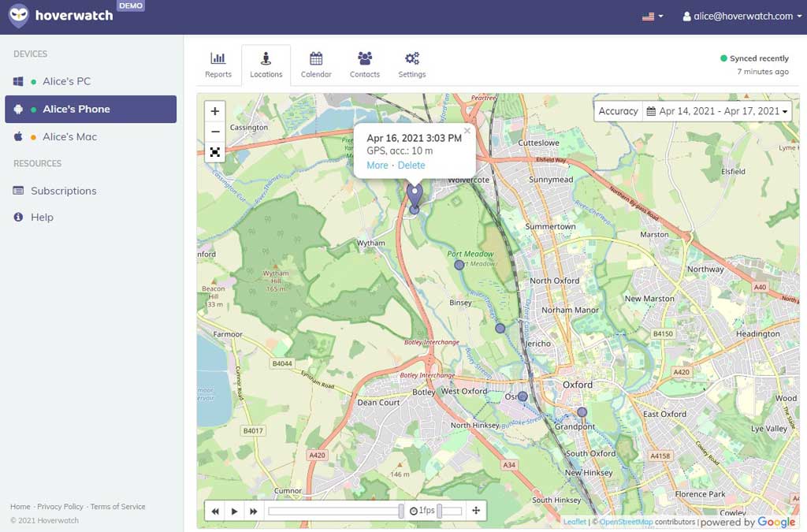
Task: Open the date range dropdown
Action: point(717,111)
